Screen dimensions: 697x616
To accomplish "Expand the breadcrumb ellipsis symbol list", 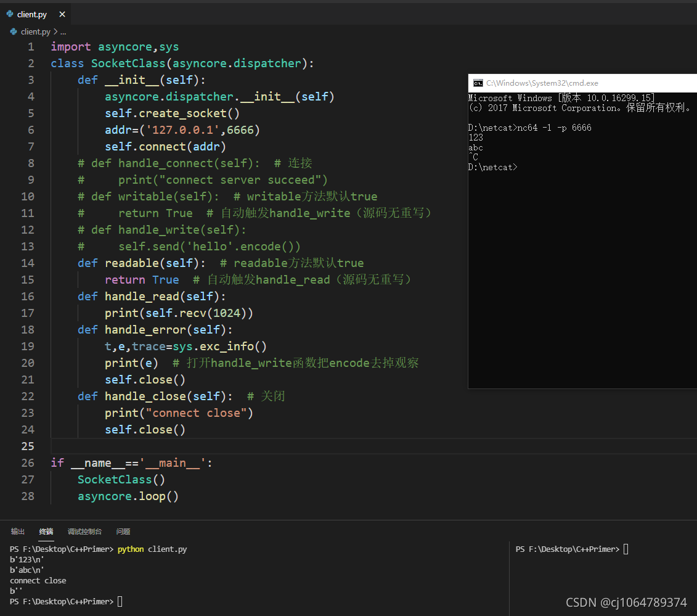I will [x=63, y=31].
